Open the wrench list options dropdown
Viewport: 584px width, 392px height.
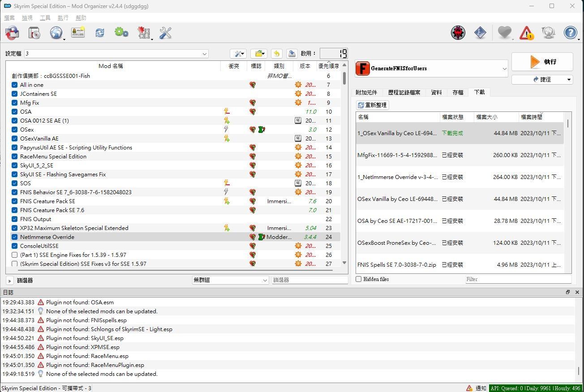tap(238, 54)
